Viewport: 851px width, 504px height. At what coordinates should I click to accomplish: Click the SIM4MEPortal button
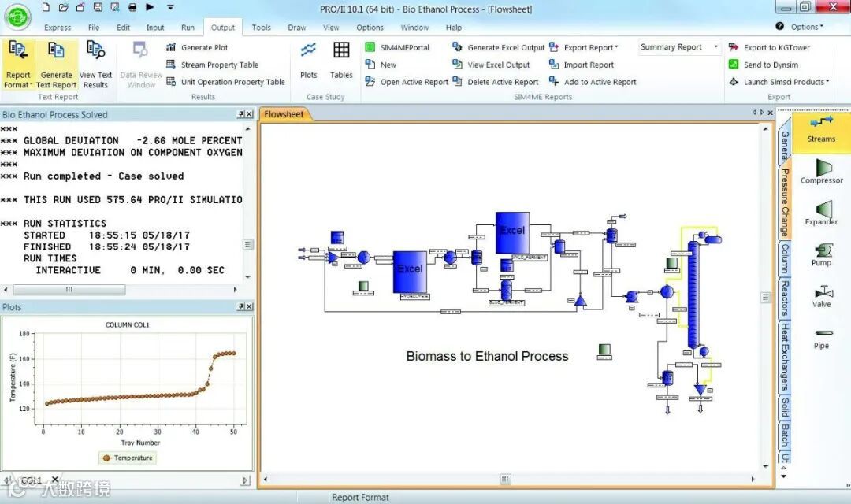pyautogui.click(x=397, y=48)
